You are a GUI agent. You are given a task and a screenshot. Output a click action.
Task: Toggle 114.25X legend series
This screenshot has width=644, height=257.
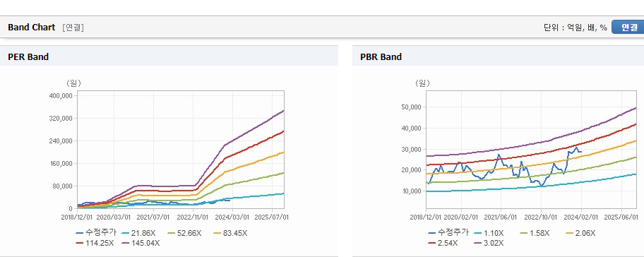pyautogui.click(x=95, y=243)
